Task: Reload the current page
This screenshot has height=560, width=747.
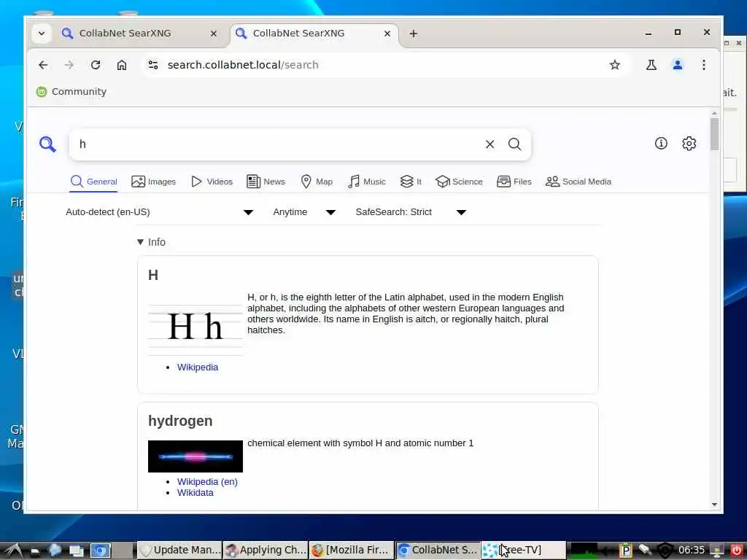Action: (x=96, y=65)
